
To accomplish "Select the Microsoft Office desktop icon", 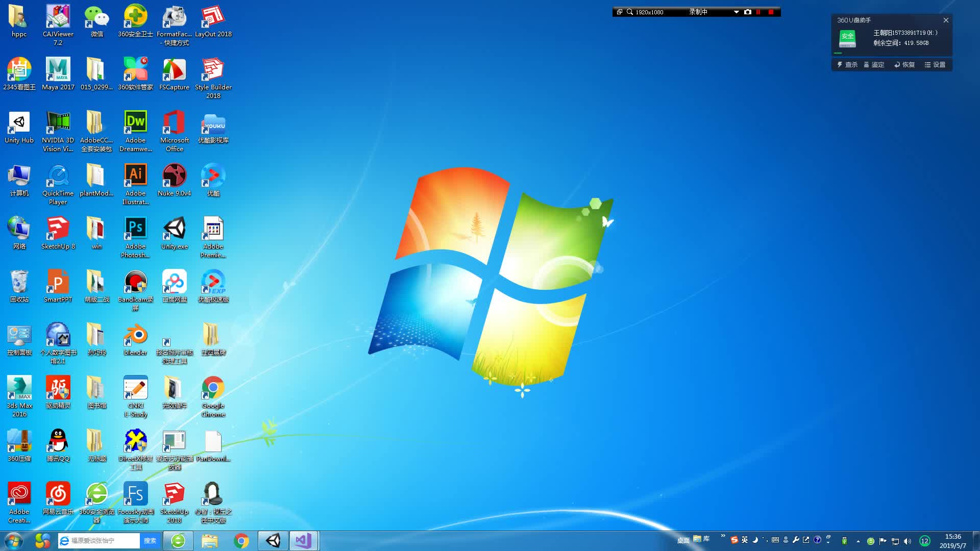I will tap(174, 132).
